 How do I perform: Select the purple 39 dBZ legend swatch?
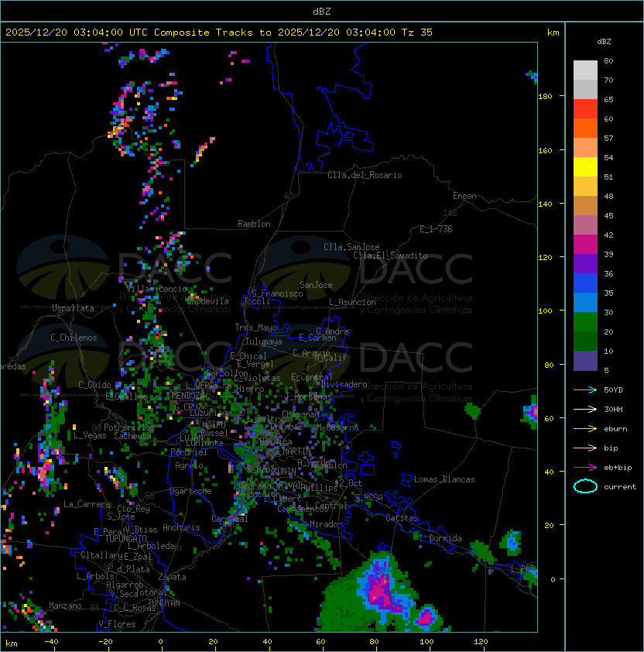click(585, 263)
